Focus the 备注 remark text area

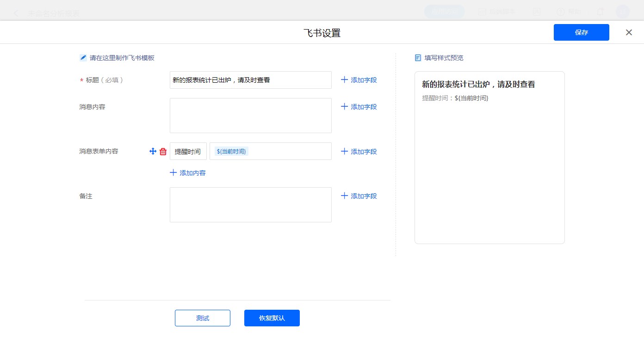[x=250, y=205]
